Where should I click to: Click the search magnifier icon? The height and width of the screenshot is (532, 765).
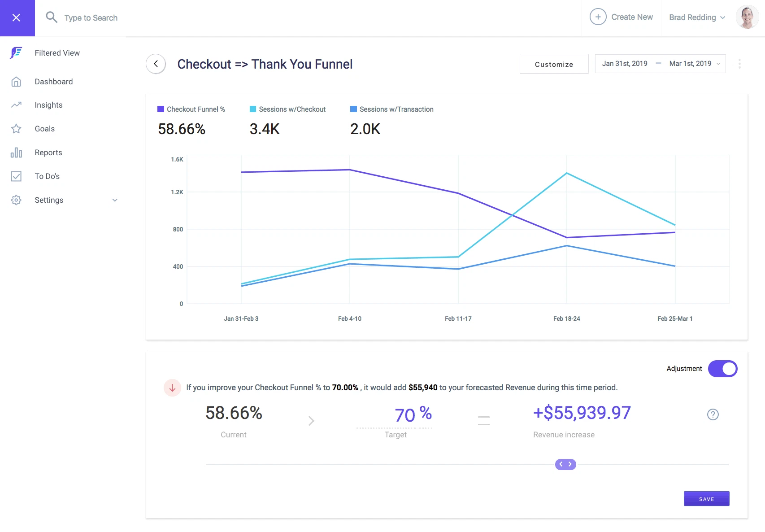point(52,17)
